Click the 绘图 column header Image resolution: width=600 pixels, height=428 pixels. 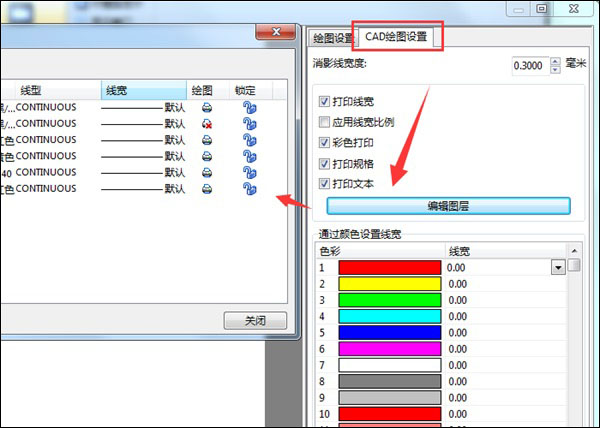click(208, 90)
